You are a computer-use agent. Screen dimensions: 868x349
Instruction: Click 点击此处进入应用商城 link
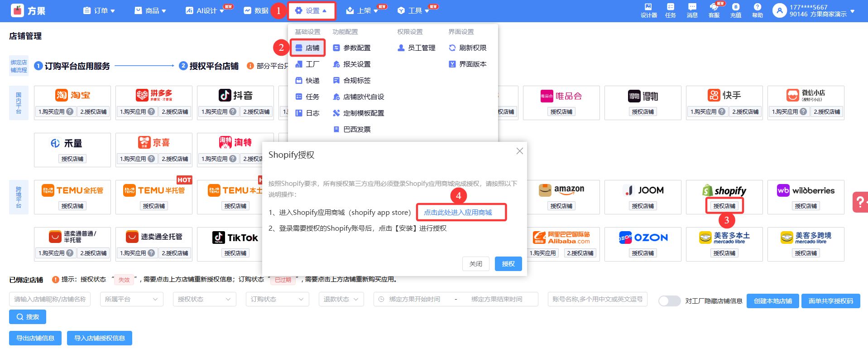[x=458, y=212]
